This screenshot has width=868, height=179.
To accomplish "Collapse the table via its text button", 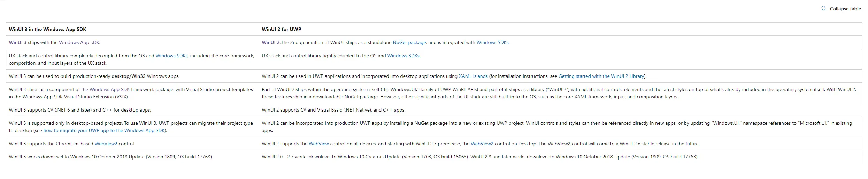I will tap(845, 9).
